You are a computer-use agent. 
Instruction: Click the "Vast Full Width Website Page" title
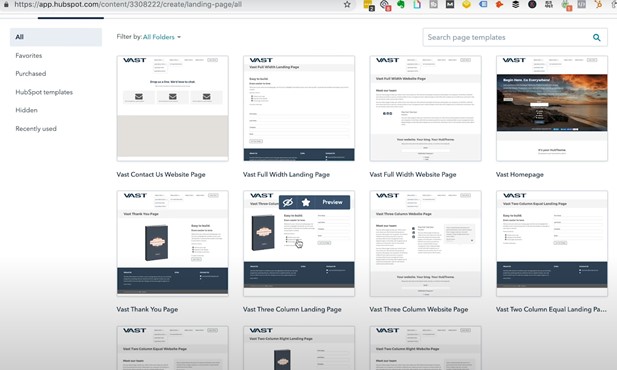(x=413, y=174)
